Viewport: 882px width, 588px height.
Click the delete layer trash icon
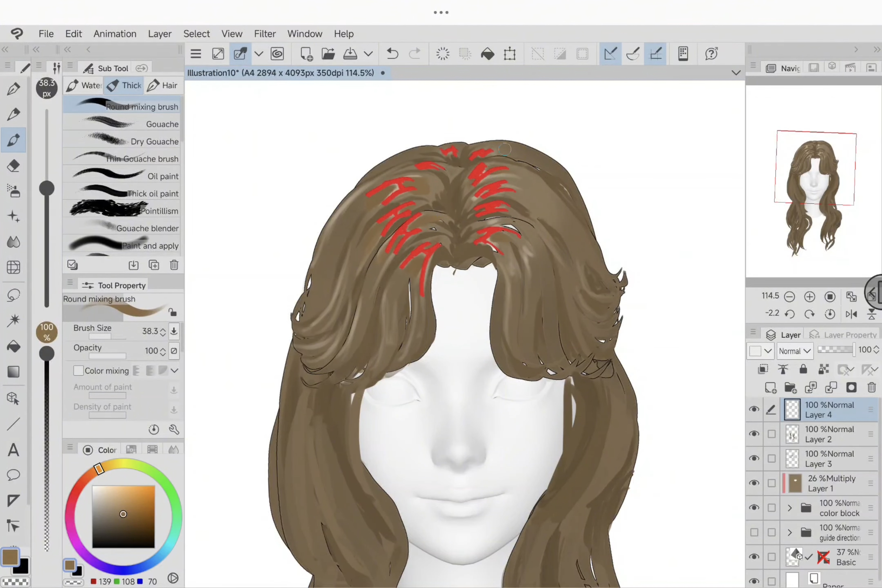pyautogui.click(x=872, y=388)
